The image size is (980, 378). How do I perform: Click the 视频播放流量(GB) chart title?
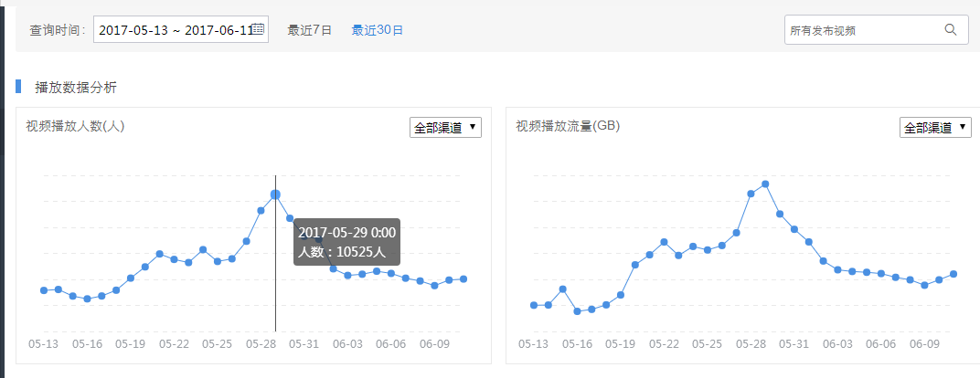[x=568, y=126]
